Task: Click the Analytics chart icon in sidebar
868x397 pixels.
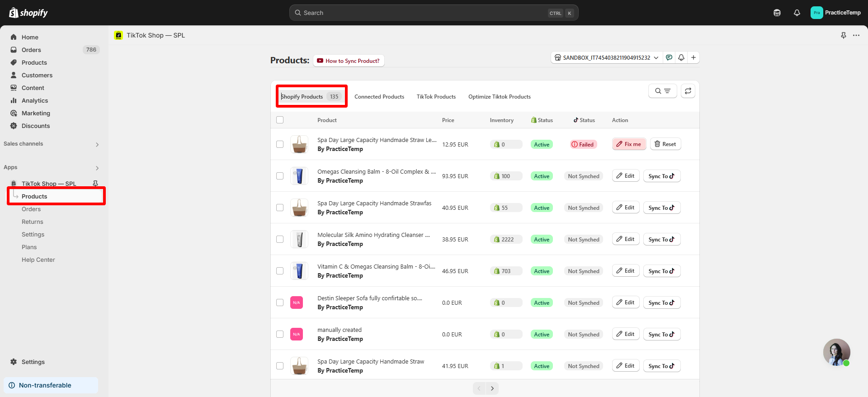Action: pyautogui.click(x=14, y=100)
